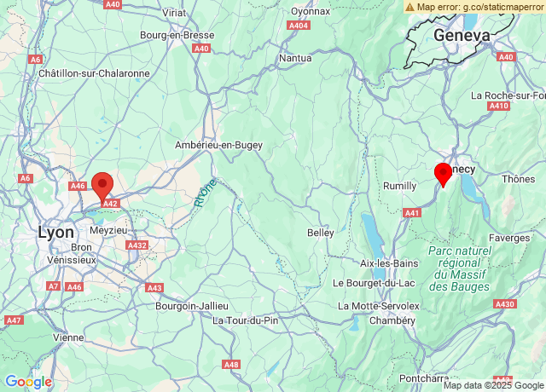546x392 pixels.
Task: Click the A48 highway shield
Action: [x=231, y=365]
